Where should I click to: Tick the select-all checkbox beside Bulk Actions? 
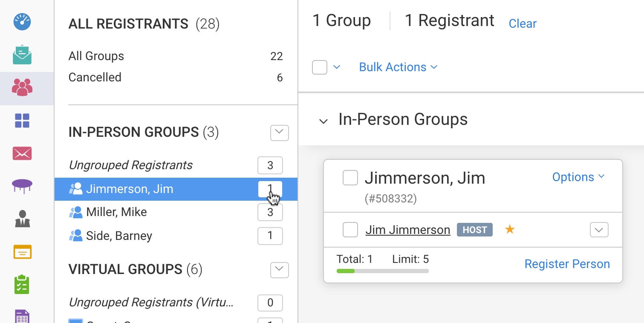tap(320, 67)
